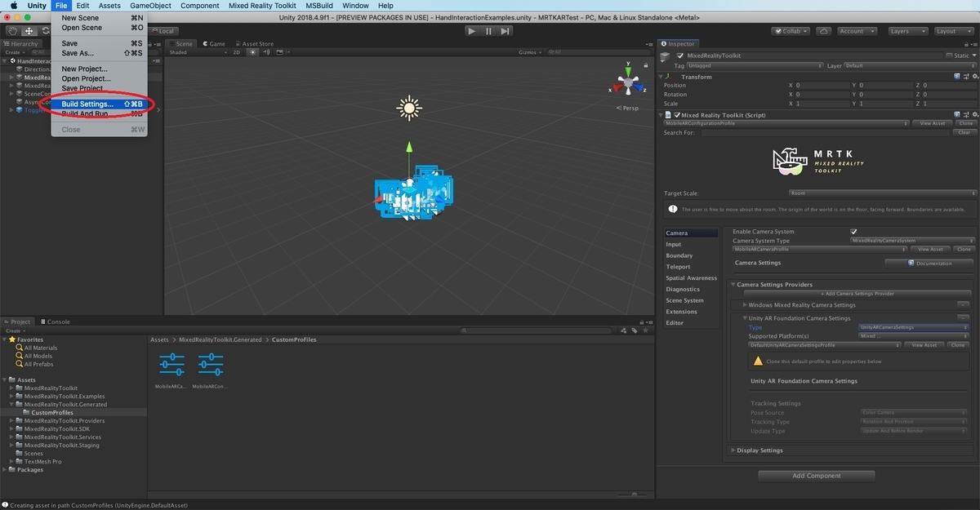This screenshot has width=980, height=510.
Task: Toggle Persp projection label under gizmo
Action: click(x=628, y=108)
